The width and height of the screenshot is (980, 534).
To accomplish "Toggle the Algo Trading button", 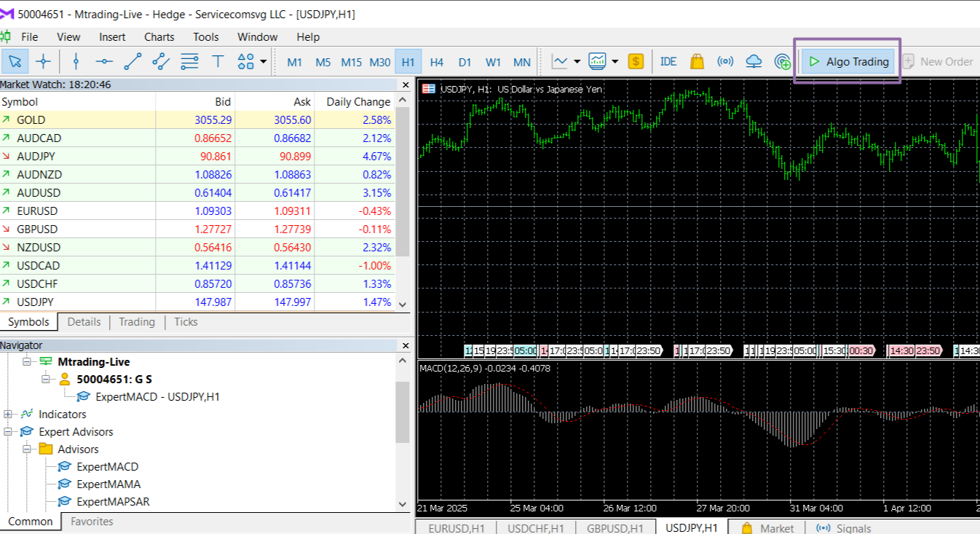I will [x=849, y=62].
